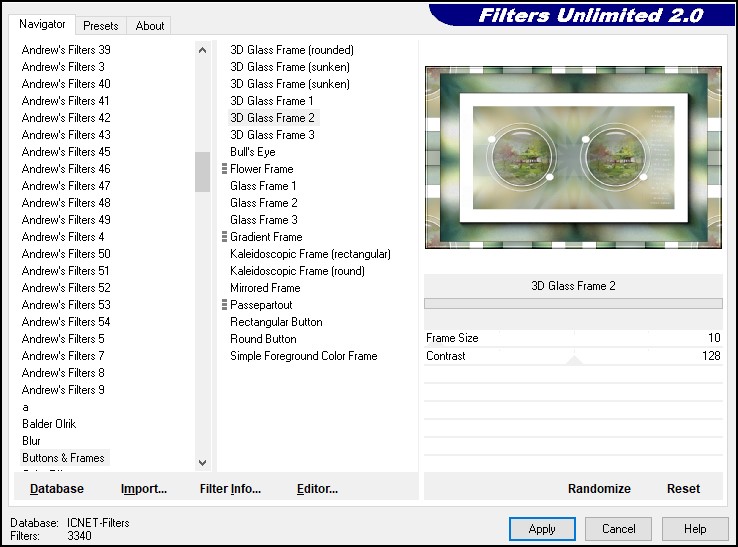This screenshot has width=738, height=547.
Task: Randomize the filter settings
Action: point(599,489)
